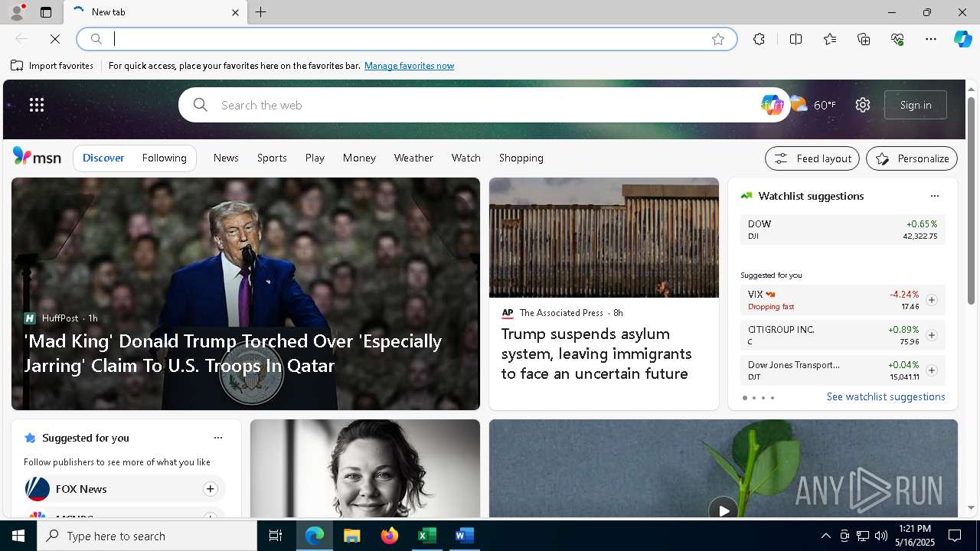Open the MSN apps grid launcher
Screen dimensions: 980x551
coord(37,105)
